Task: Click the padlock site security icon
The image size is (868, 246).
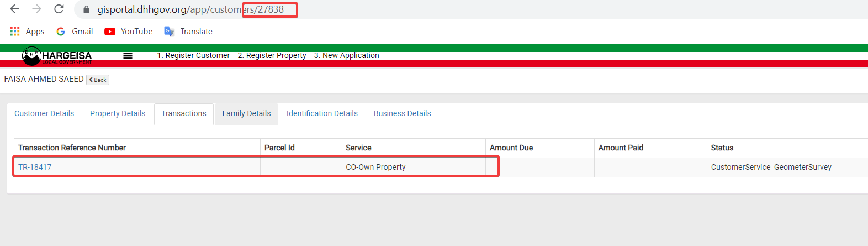Action: (x=86, y=10)
